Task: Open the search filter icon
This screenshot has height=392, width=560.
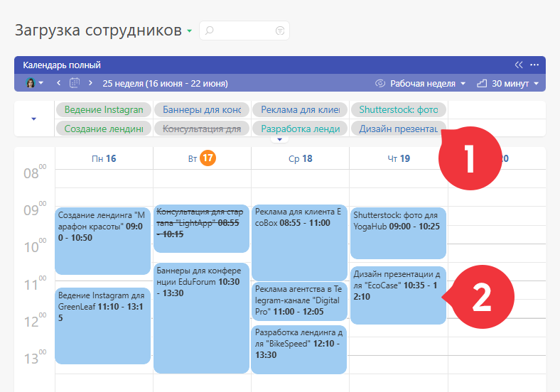Action: pos(280,31)
